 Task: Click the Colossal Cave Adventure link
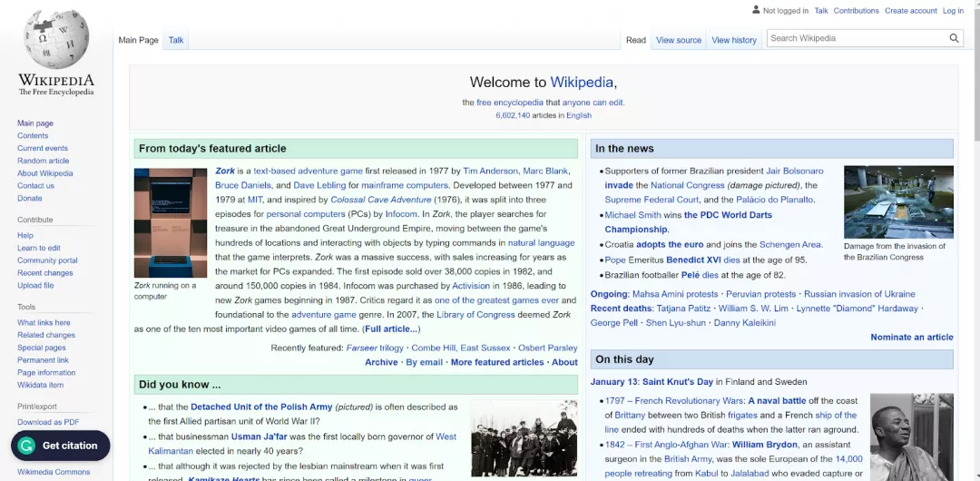(x=380, y=200)
